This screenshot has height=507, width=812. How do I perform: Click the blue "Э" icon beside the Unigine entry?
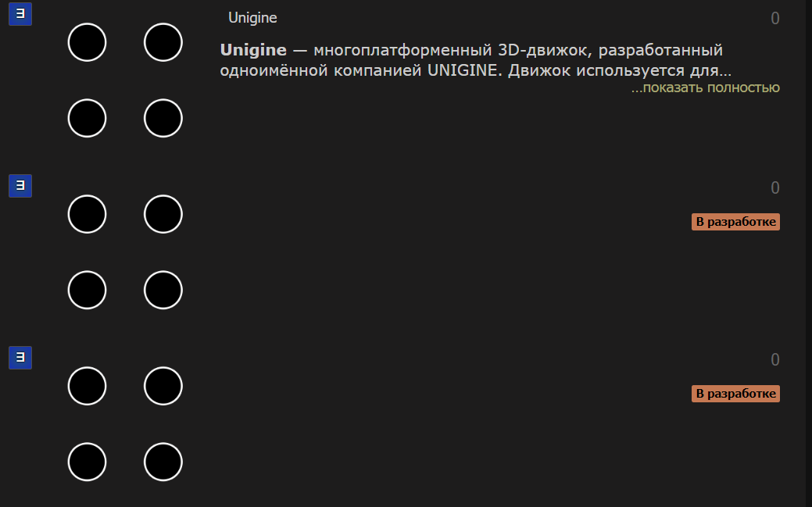20,15
